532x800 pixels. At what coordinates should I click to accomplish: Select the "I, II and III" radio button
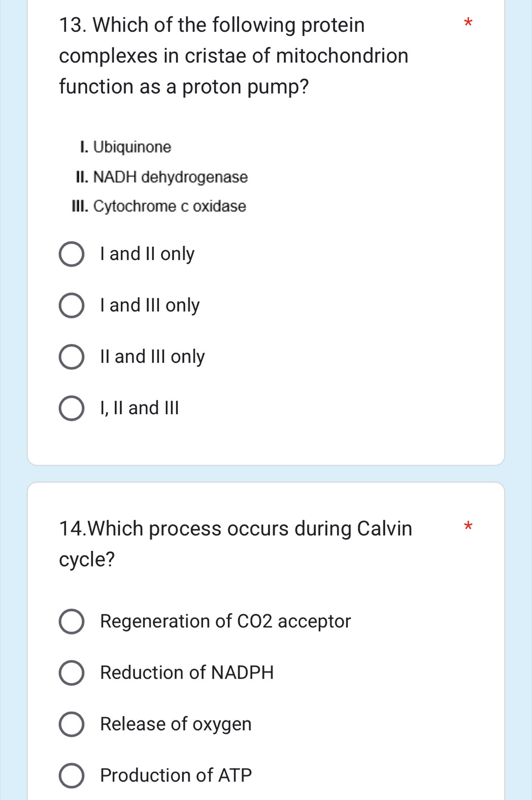click(x=72, y=408)
